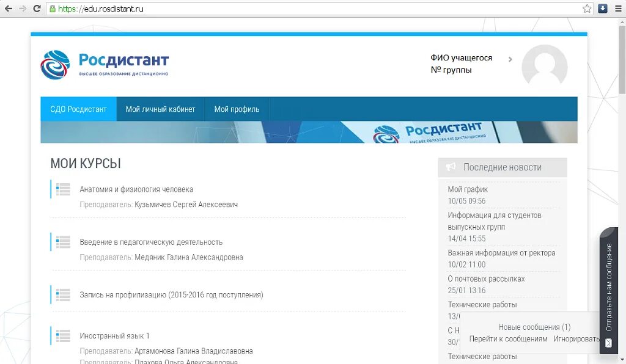This screenshot has height=364, width=626.
Task: Click Игнорировать in the messages popup
Action: [576, 339]
